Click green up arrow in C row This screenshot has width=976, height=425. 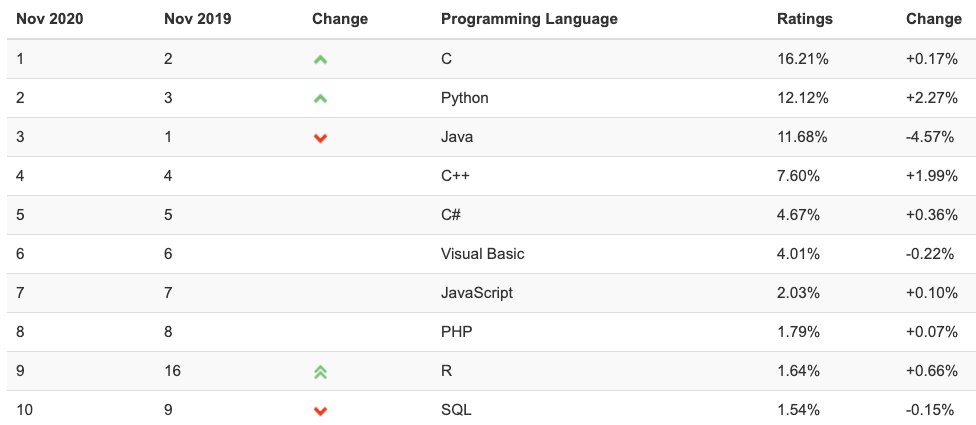320,60
